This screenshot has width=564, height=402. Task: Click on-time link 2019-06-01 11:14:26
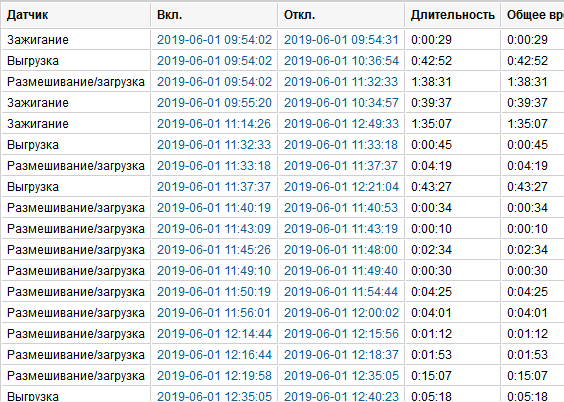coord(214,124)
